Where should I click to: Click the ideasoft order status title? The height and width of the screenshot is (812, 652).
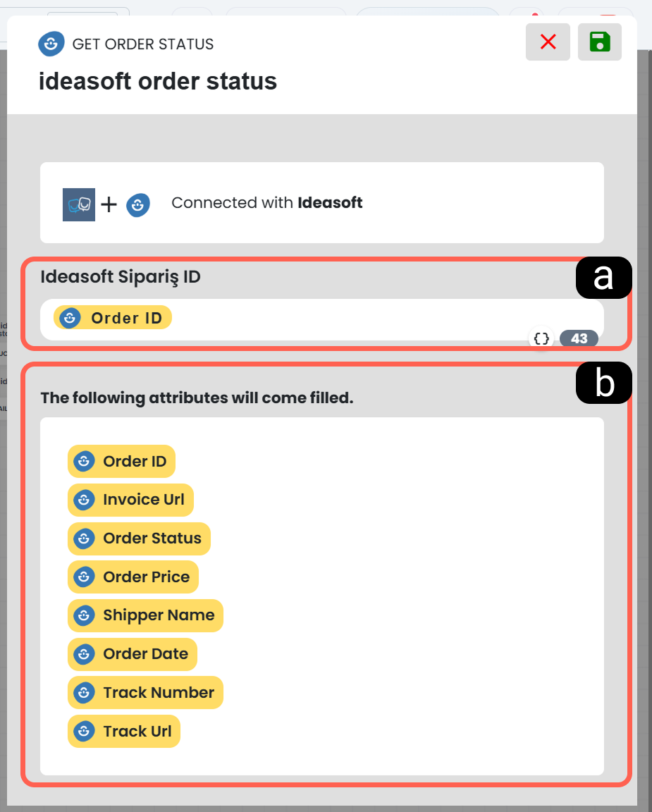point(158,81)
